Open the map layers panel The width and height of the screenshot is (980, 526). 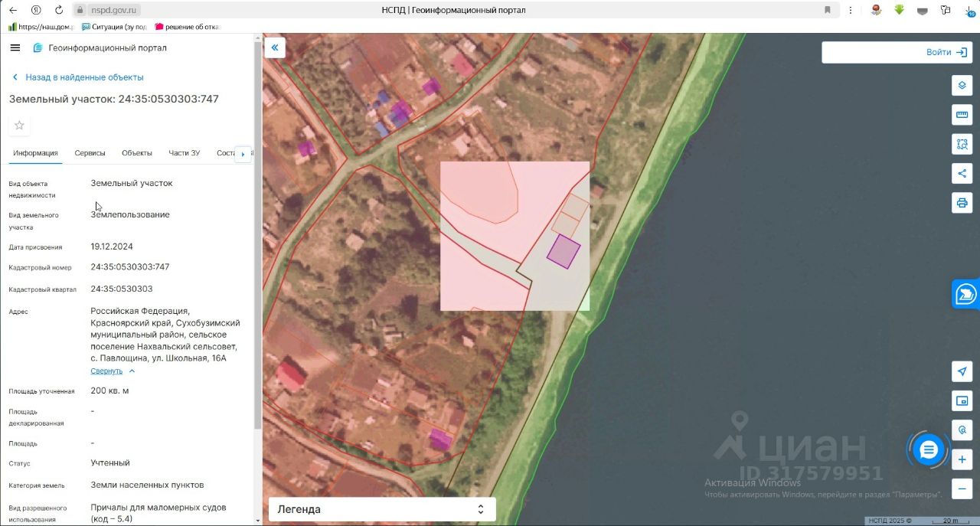coord(962,85)
